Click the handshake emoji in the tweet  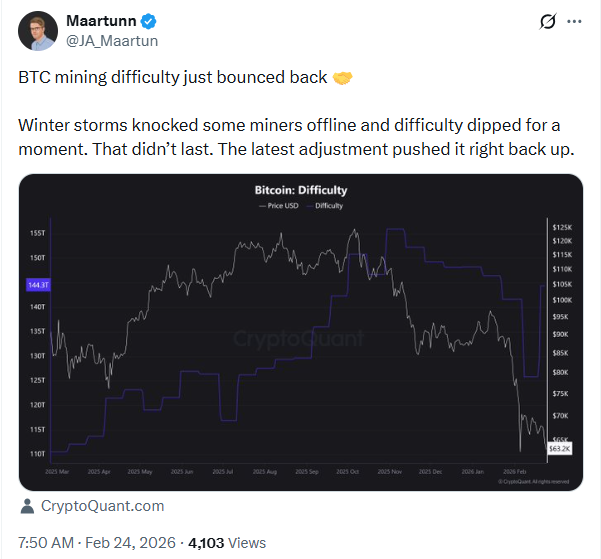tap(341, 78)
